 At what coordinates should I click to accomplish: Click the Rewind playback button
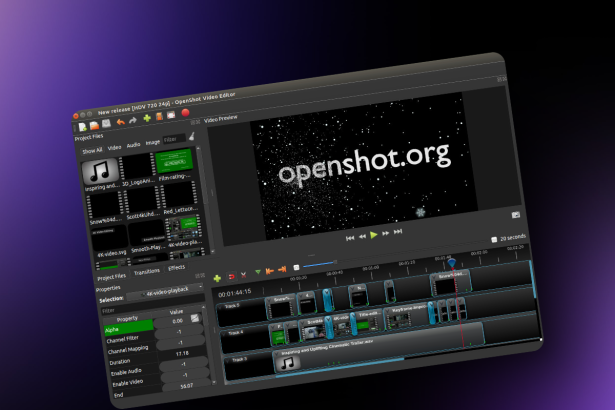point(362,236)
